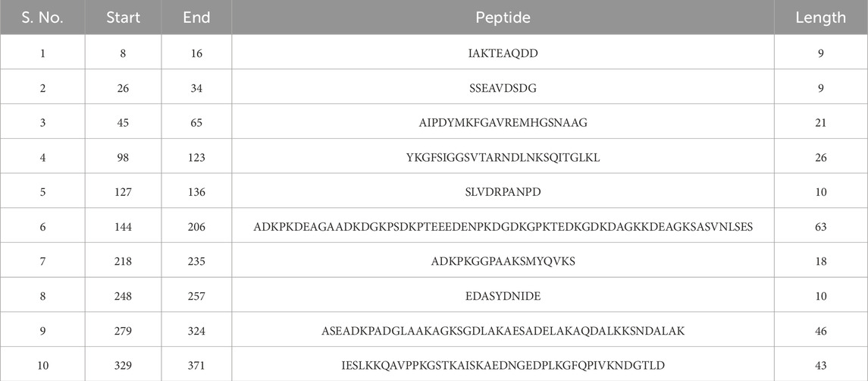Select the long peptide starting ADKPKDEAGAADKDG

coord(503,227)
